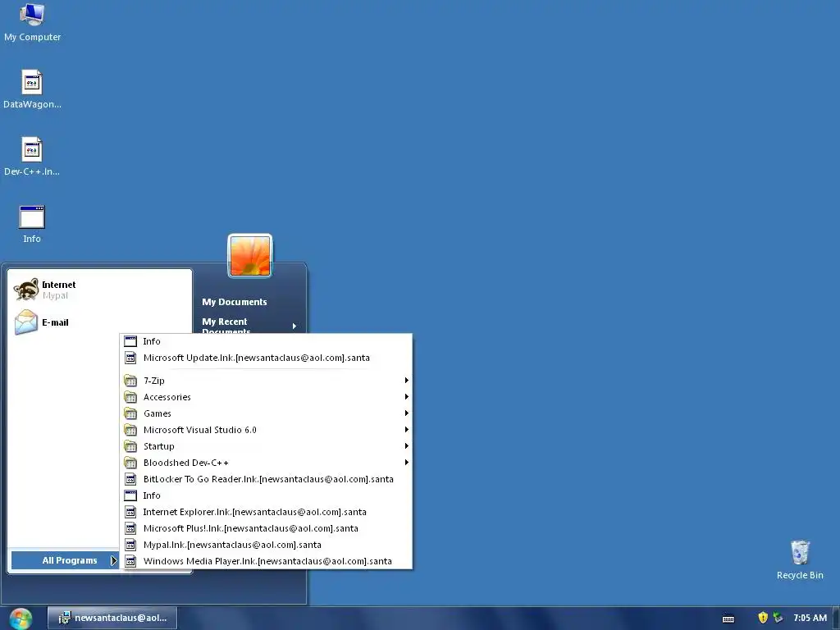Click the newsantaclaus@aol... taskbar button
The width and height of the screenshot is (840, 630).
(x=112, y=619)
